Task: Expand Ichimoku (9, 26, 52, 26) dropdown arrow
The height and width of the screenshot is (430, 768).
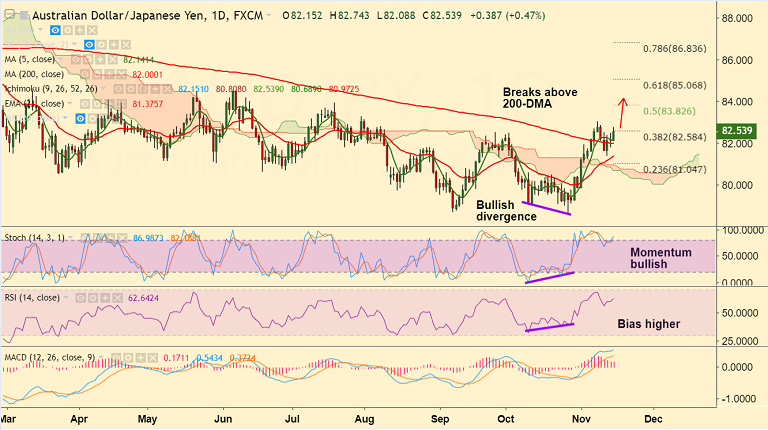Action: point(103,88)
